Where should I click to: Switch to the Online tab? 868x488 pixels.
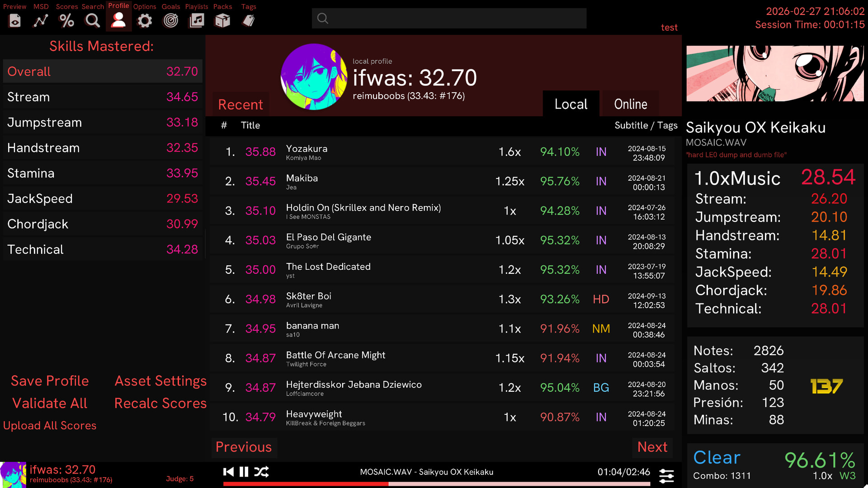click(x=630, y=104)
